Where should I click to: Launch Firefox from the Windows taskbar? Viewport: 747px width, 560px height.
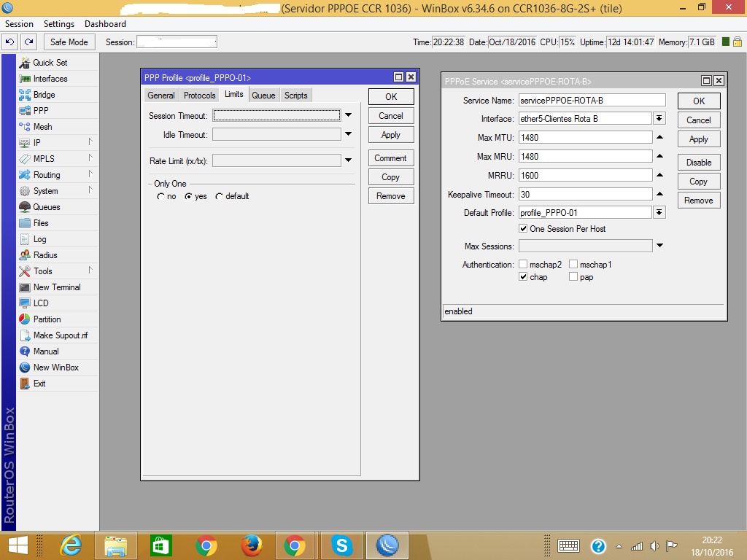252,545
